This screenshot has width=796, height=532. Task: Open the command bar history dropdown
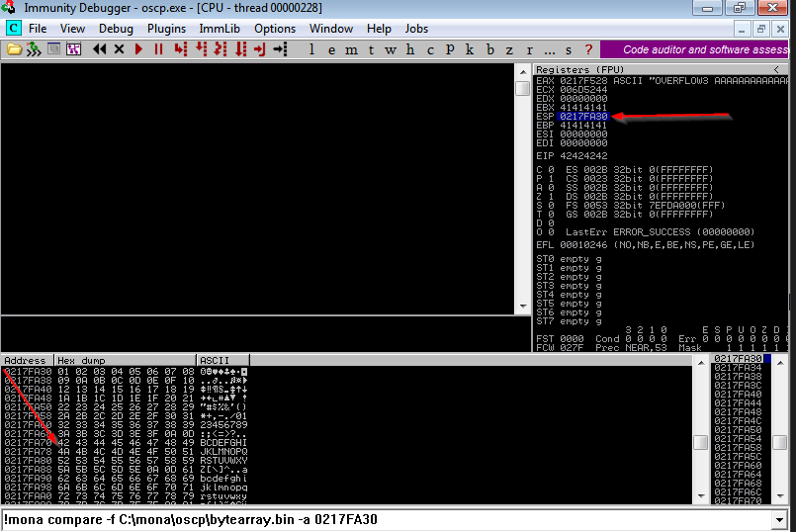tap(780, 520)
